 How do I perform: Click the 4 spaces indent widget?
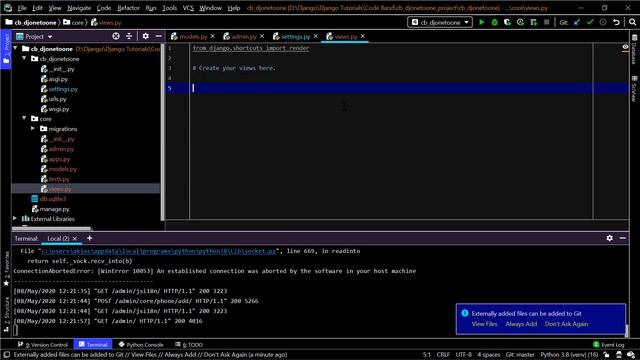pyautogui.click(x=489, y=355)
